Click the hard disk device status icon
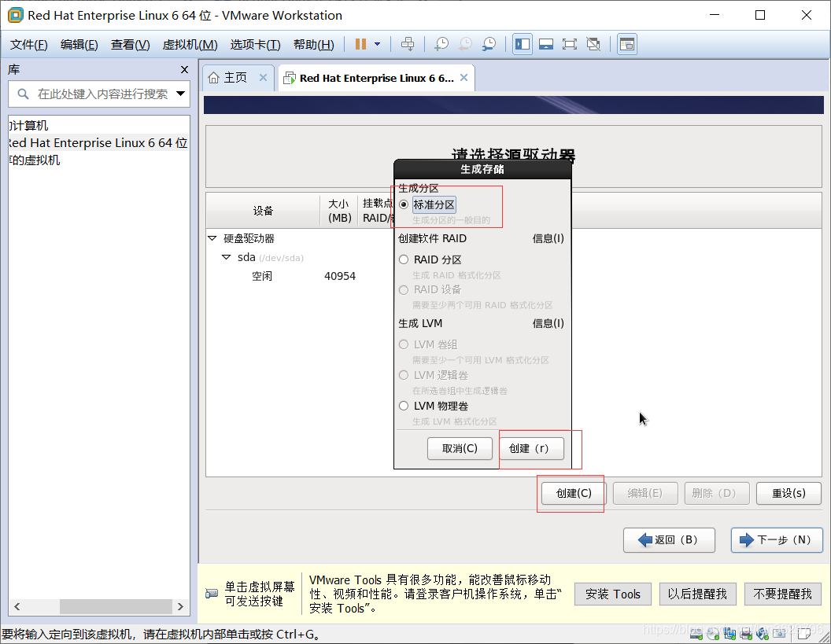The height and width of the screenshot is (644, 831). 696,633
